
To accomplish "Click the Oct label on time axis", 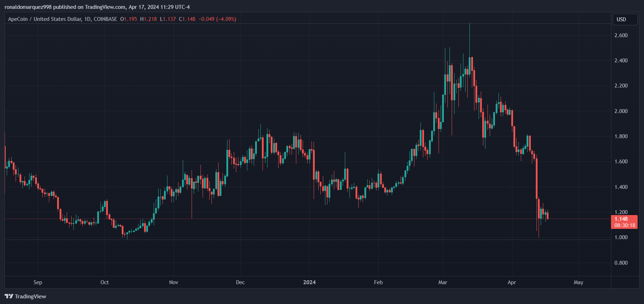I will tap(104, 282).
